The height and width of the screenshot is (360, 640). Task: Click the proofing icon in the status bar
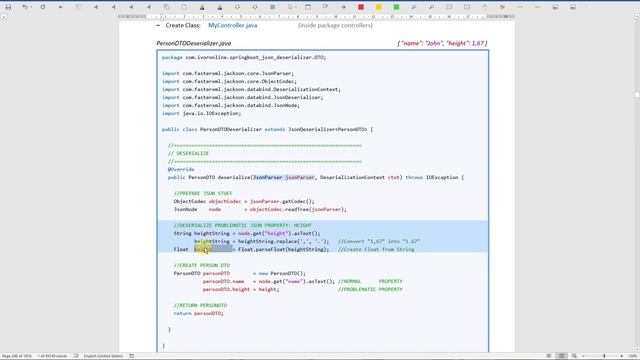coord(76,356)
